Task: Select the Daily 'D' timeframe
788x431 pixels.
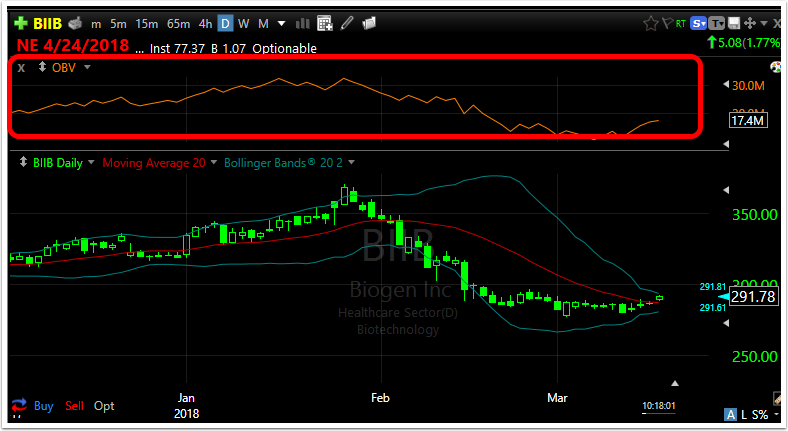Action: 225,24
